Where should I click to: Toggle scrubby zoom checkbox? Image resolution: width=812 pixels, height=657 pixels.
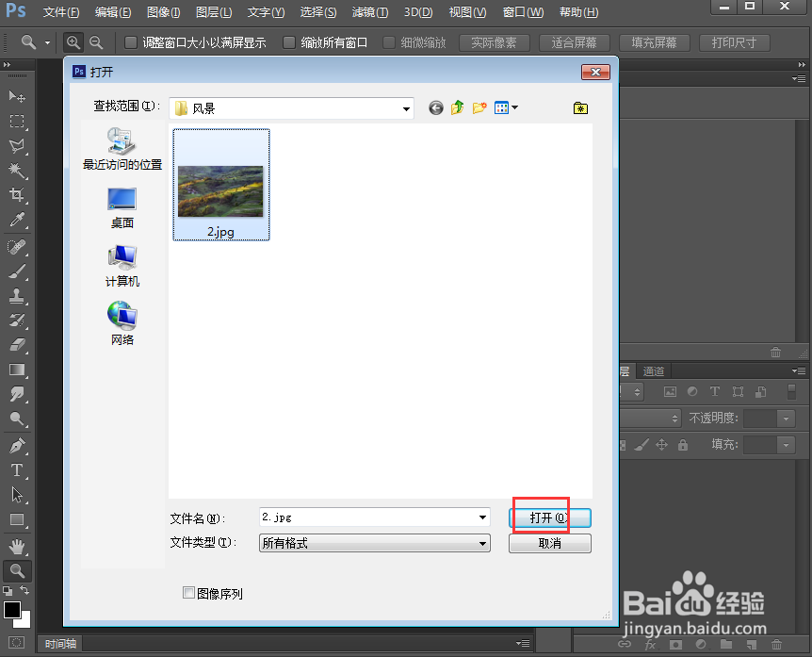389,42
